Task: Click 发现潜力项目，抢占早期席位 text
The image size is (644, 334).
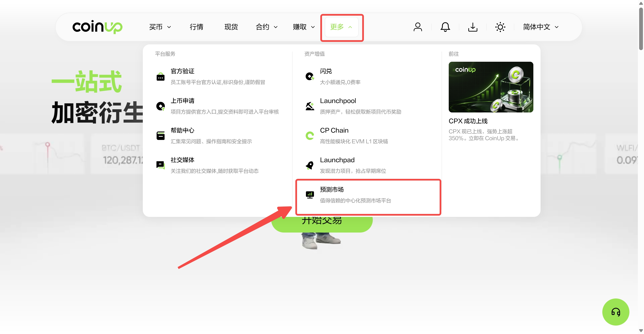Action: [x=353, y=171]
